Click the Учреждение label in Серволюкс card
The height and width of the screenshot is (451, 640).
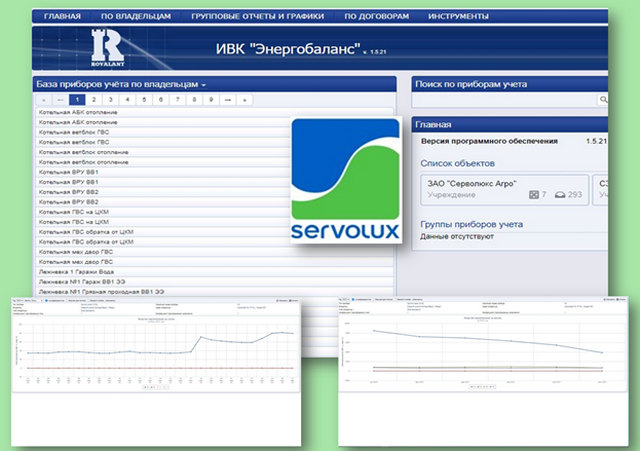[451, 195]
